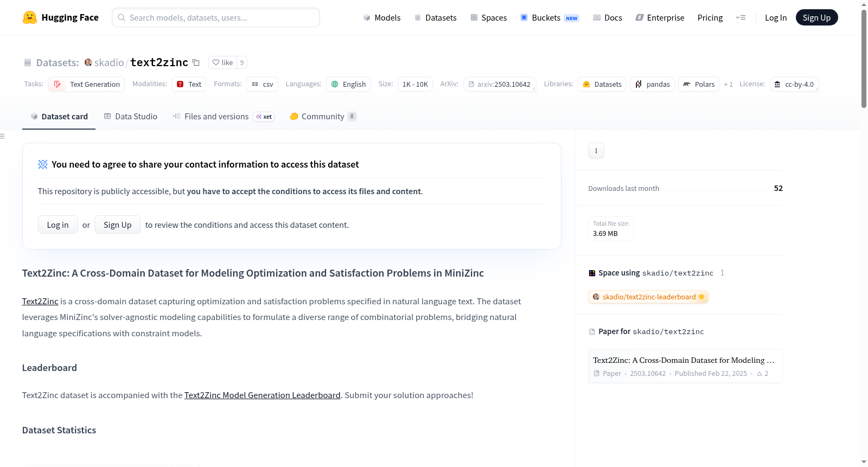Click Log in inside the access notice
The width and height of the screenshot is (868, 467).
(58, 225)
